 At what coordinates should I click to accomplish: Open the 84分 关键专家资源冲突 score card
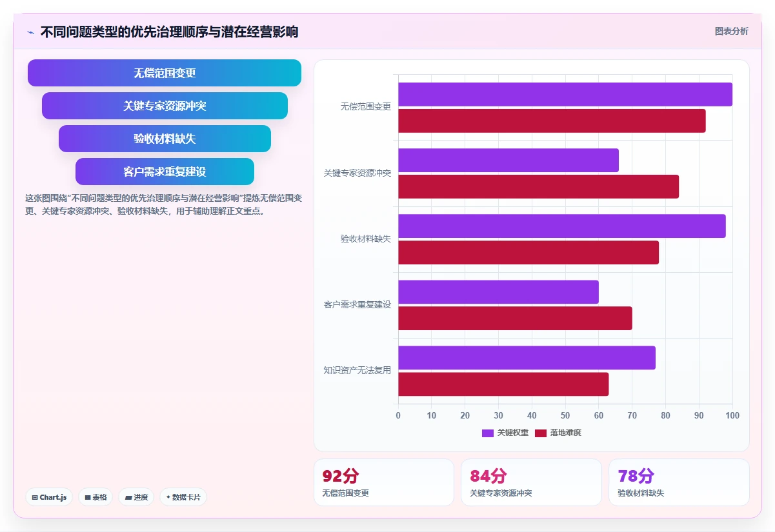tap(531, 482)
